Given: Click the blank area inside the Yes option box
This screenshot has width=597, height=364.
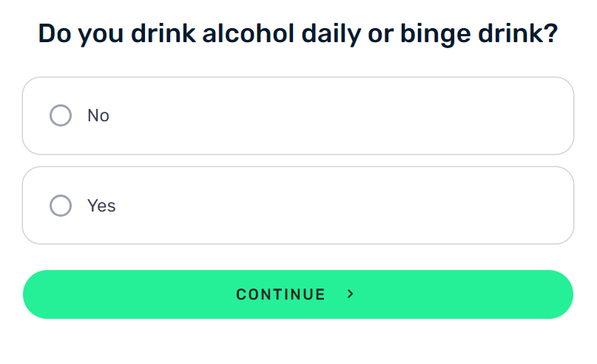Looking at the screenshot, I should tap(343, 205).
